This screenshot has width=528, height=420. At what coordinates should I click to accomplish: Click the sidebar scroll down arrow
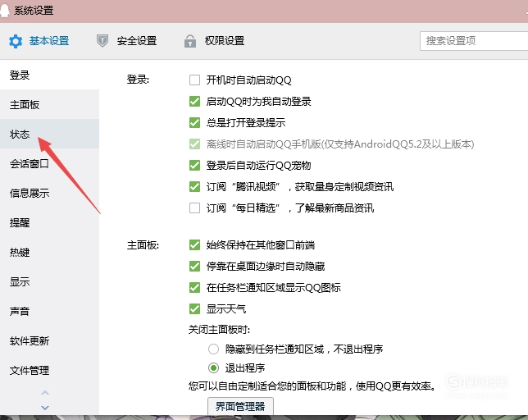click(x=45, y=408)
